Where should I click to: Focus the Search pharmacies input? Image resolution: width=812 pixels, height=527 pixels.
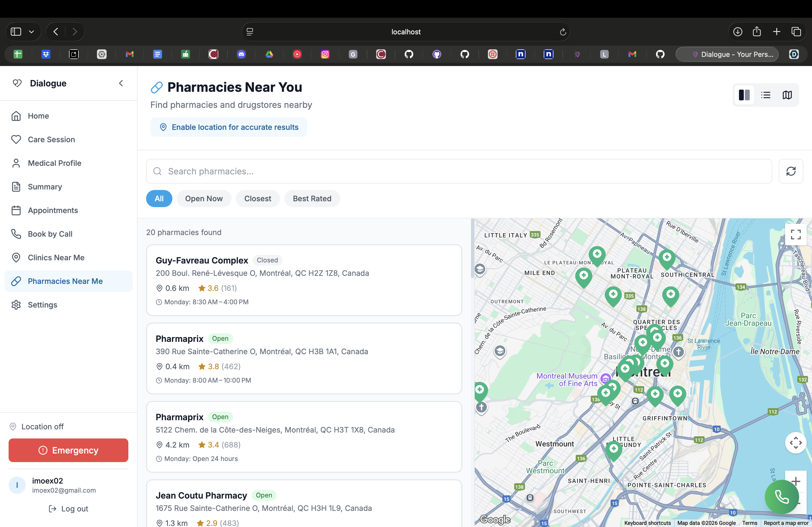tap(459, 171)
